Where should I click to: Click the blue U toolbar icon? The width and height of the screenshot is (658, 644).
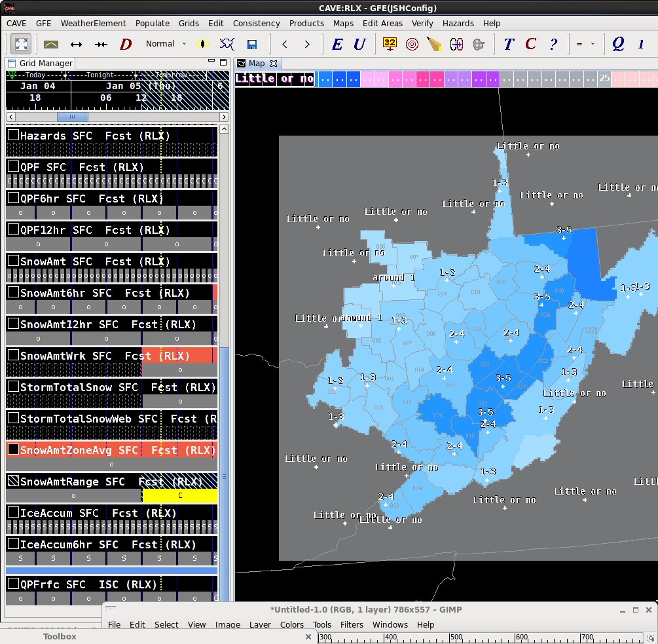coord(359,44)
